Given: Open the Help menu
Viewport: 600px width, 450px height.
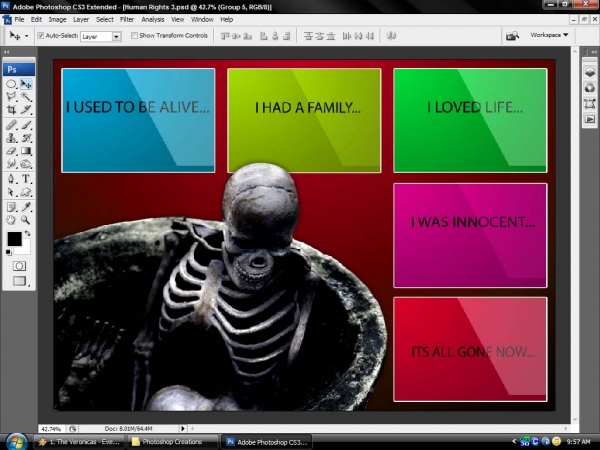Looking at the screenshot, I should coord(227,20).
